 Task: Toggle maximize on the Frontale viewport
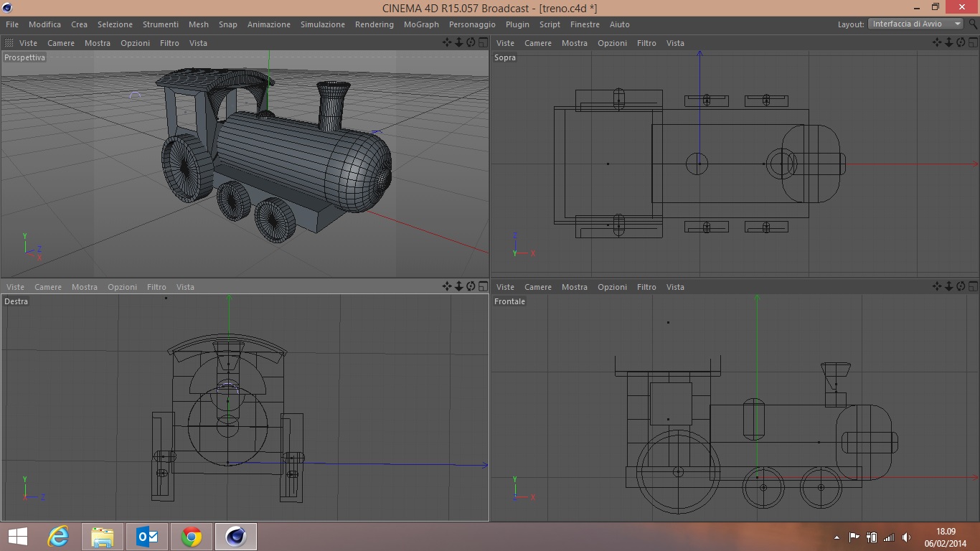(x=973, y=287)
